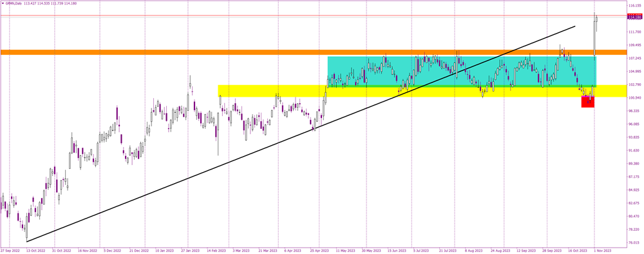The height and width of the screenshot is (254, 644).
Task: Click the 27 Jan 2023 date label
Action: [x=191, y=250]
